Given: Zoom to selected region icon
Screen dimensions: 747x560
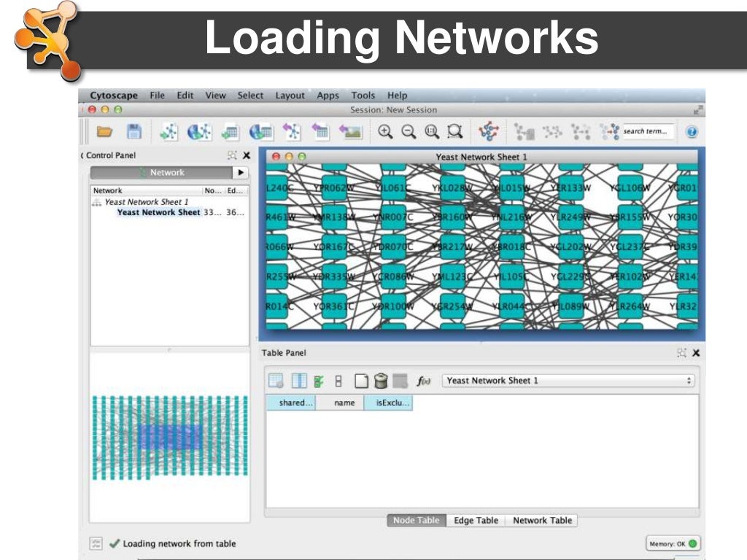Looking at the screenshot, I should click(x=455, y=131).
